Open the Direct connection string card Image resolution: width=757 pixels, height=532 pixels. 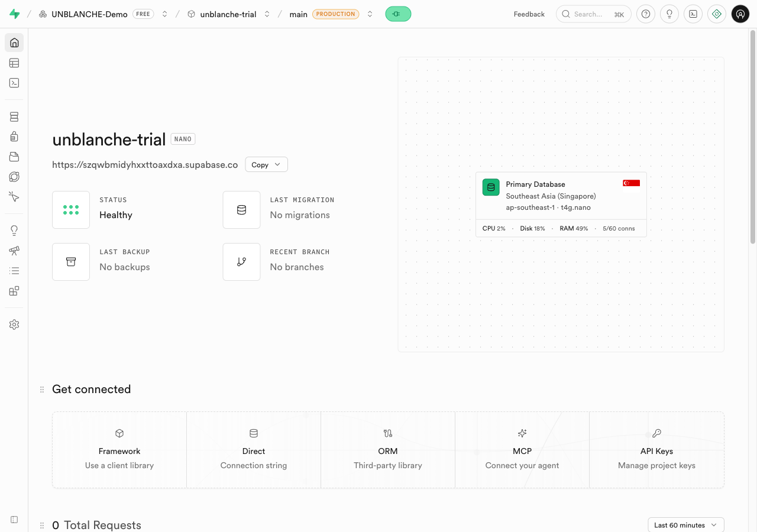254,450
